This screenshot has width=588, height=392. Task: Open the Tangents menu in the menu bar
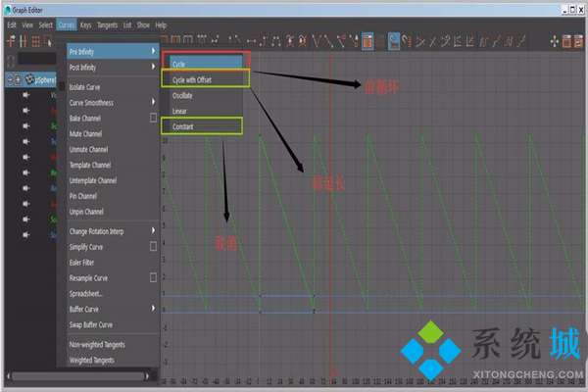107,24
